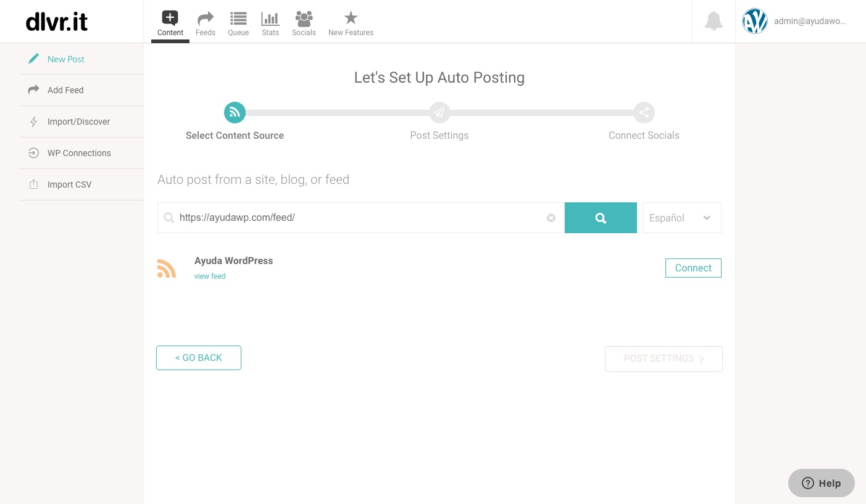Click the notifications bell icon

click(714, 22)
